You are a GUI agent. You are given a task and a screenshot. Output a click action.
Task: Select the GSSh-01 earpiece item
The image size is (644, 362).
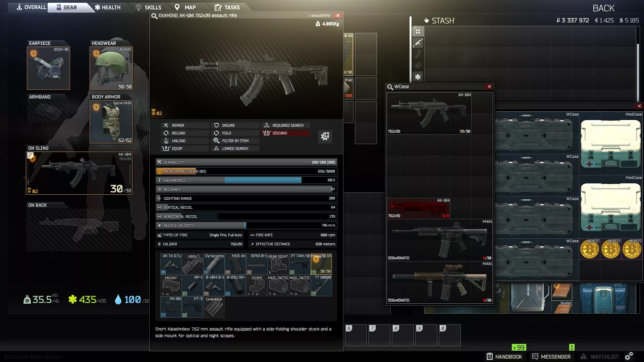pos(49,68)
